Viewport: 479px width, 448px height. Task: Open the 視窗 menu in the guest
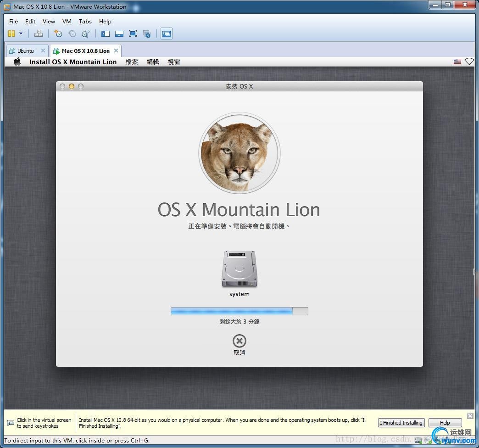click(174, 62)
